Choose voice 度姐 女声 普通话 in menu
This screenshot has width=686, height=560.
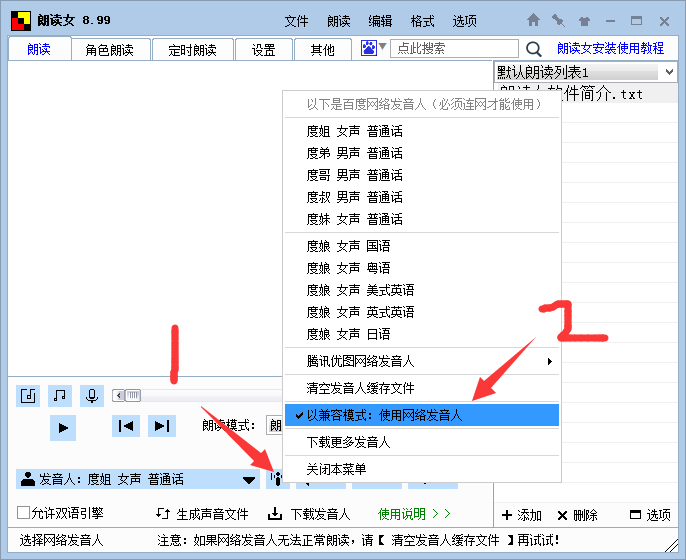(422, 131)
